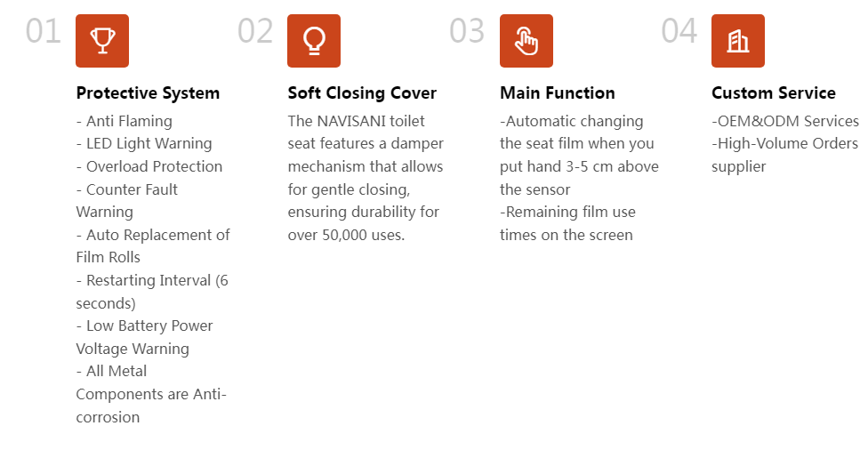Click the LED Light Warning text
This screenshot has width=868, height=450.
click(144, 144)
